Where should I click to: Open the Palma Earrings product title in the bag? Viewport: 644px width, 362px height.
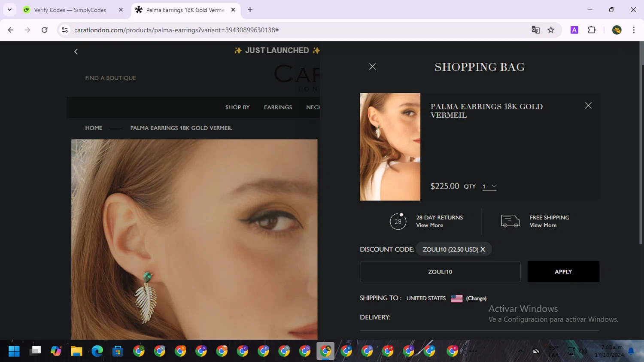tap(486, 111)
